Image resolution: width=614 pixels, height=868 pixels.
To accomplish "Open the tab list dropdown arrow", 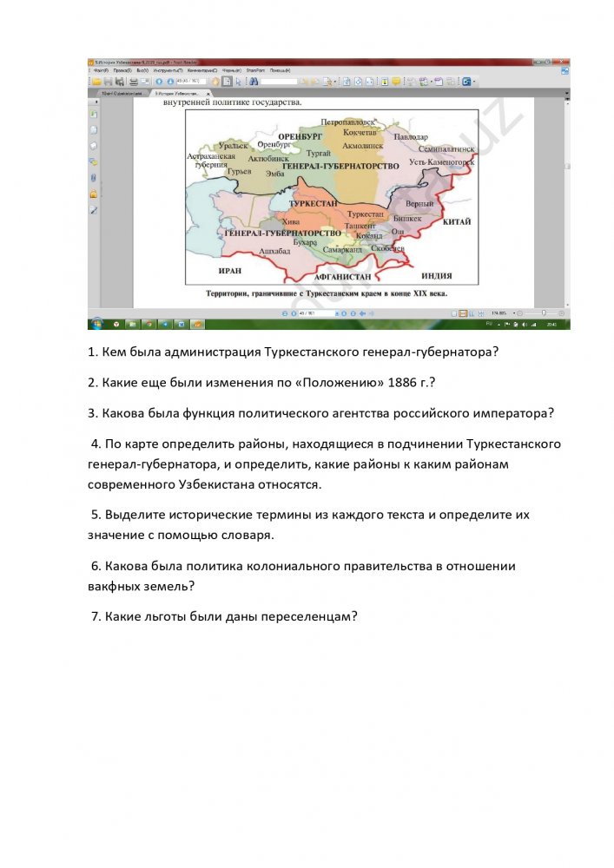I will pos(567,94).
